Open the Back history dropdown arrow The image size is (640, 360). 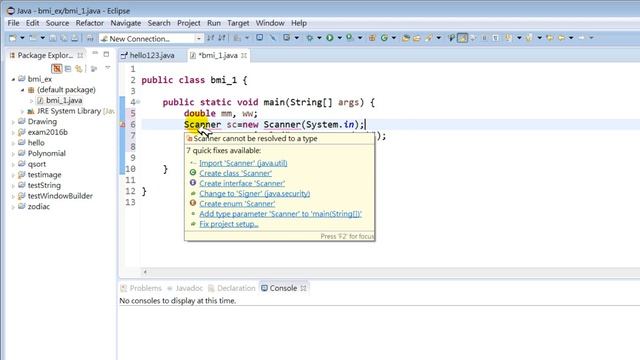(571, 38)
